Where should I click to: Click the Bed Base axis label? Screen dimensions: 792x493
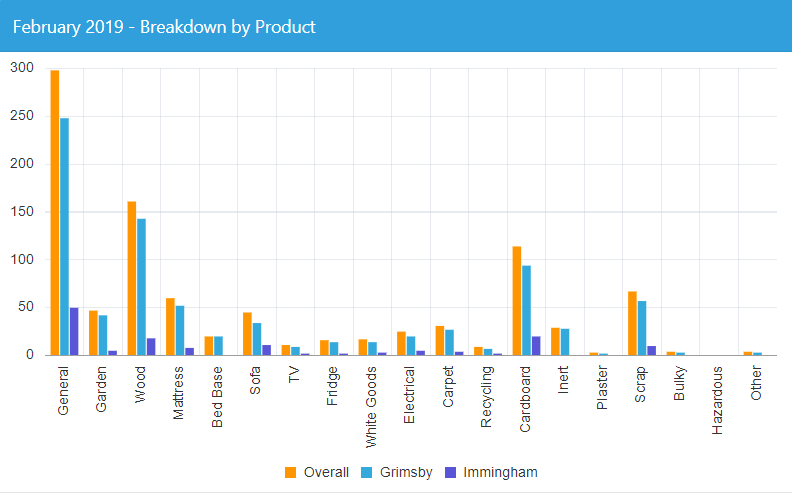point(217,397)
